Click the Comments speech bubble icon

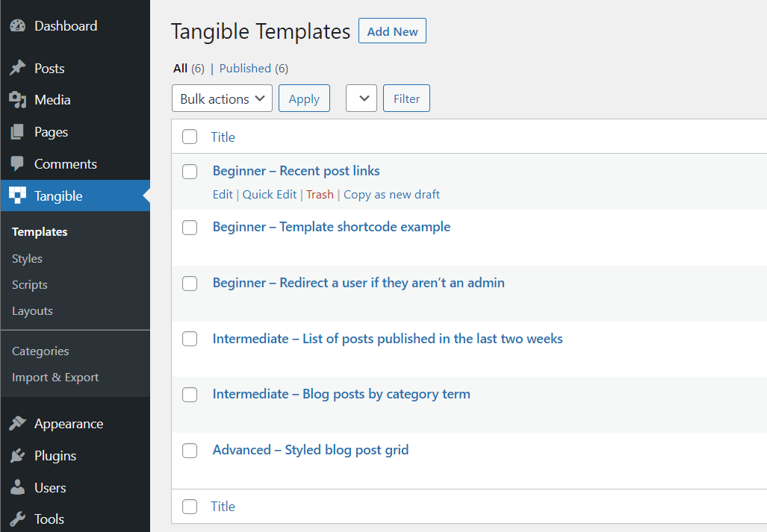click(x=17, y=164)
